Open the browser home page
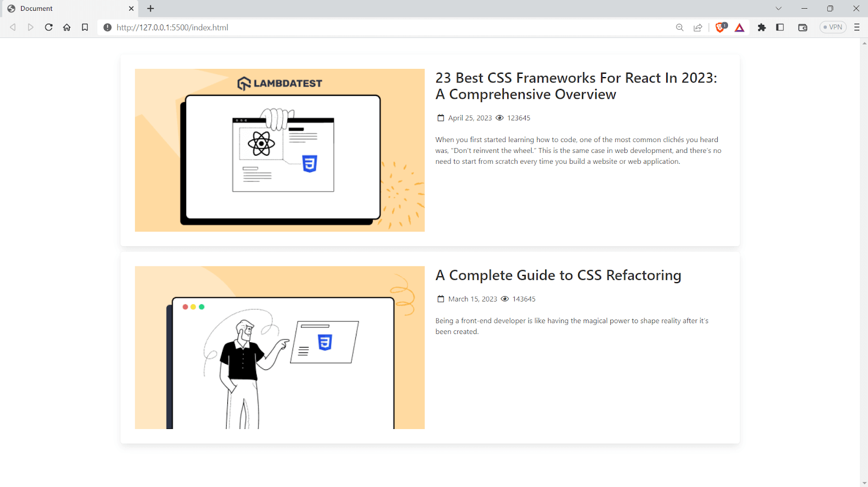868x487 pixels. coord(67,27)
